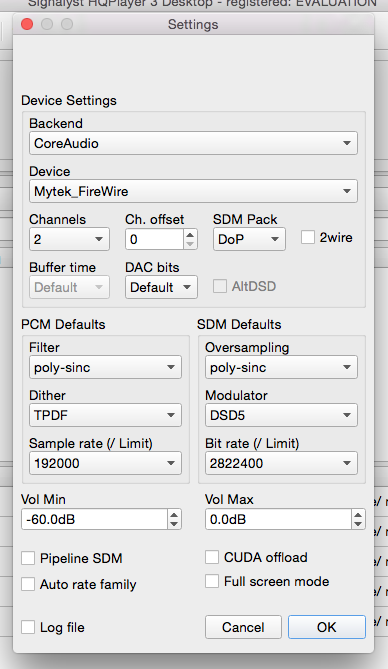Open the Channels dropdown
388x669 pixels.
click(x=69, y=239)
